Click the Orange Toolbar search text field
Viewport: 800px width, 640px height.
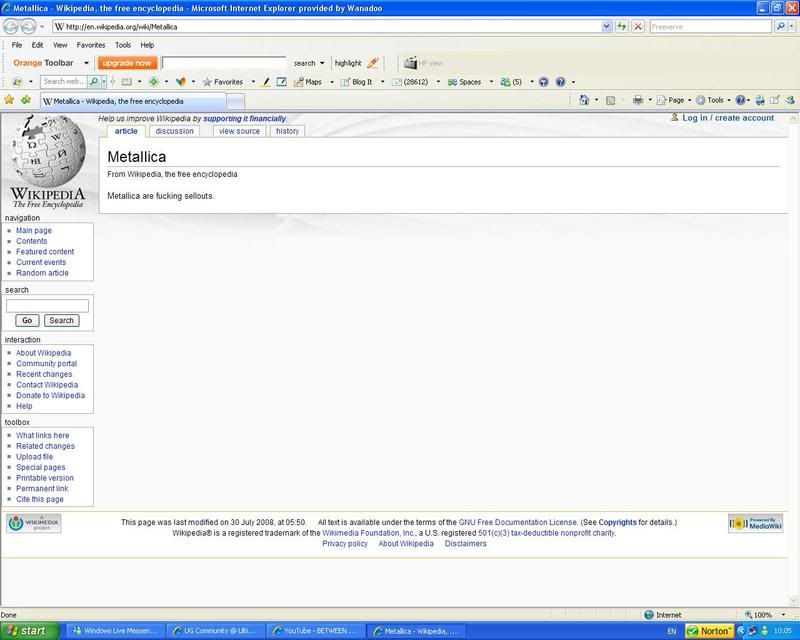point(224,63)
